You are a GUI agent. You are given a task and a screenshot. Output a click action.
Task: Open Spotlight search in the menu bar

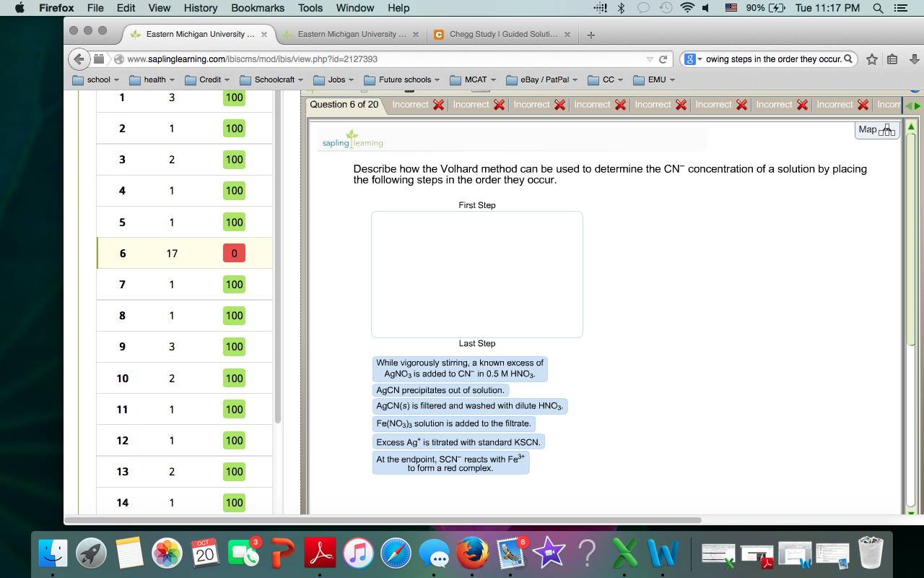tap(876, 8)
